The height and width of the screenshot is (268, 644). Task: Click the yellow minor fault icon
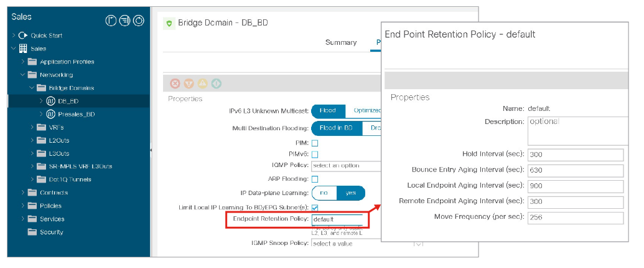(x=202, y=84)
